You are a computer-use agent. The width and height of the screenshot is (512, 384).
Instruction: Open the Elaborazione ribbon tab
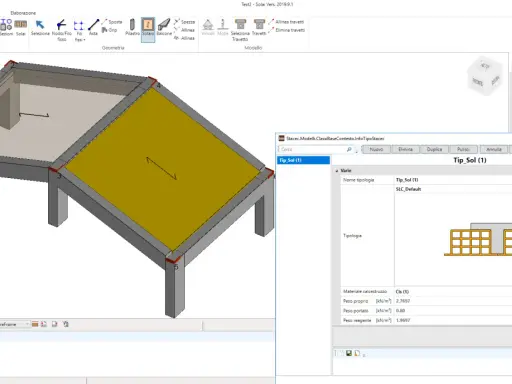tap(23, 13)
